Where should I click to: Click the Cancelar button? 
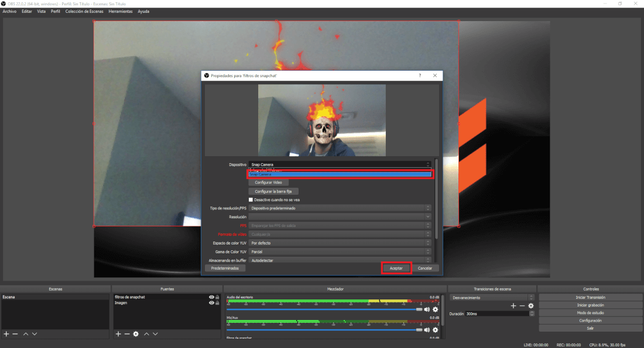[425, 268]
